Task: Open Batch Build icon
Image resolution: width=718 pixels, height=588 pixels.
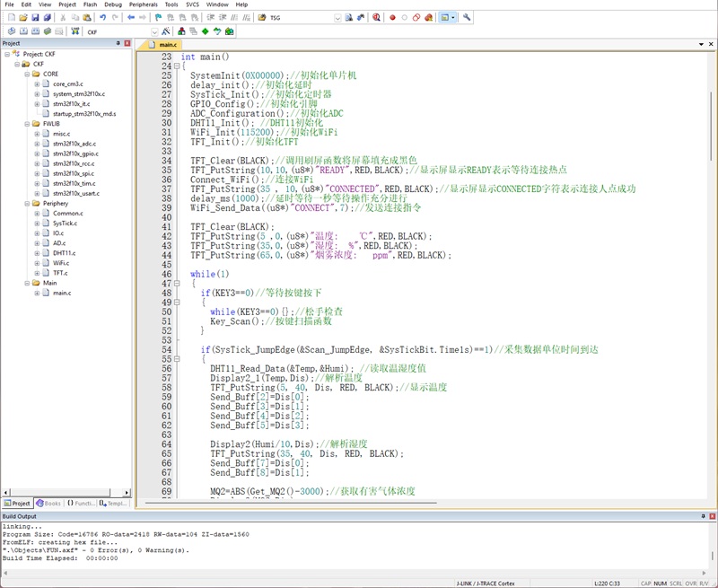Action: pos(48,31)
